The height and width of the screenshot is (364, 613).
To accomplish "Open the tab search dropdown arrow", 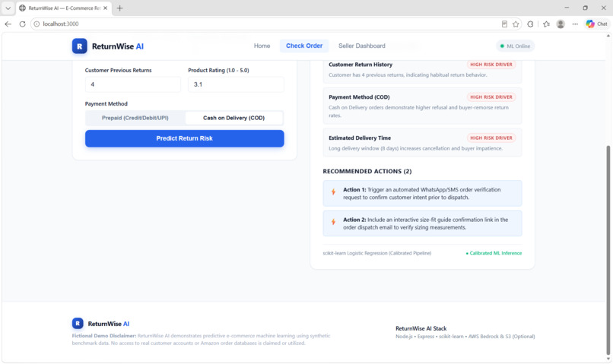I will point(8,8).
